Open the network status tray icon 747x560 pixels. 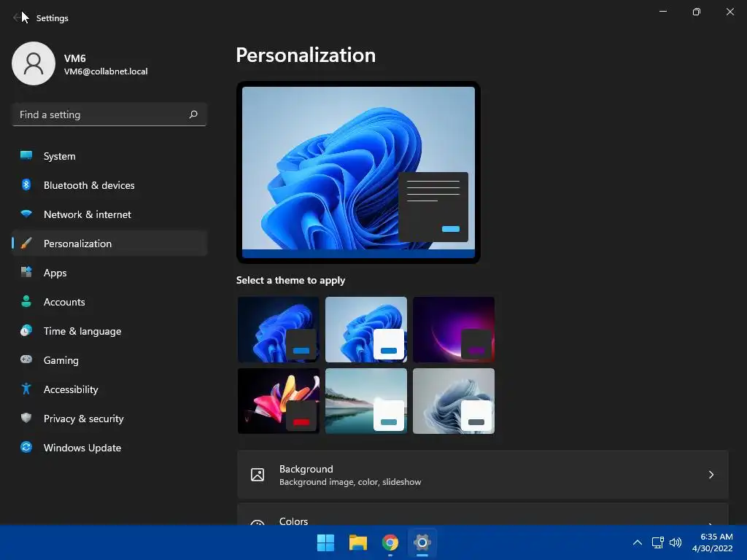[x=658, y=542]
